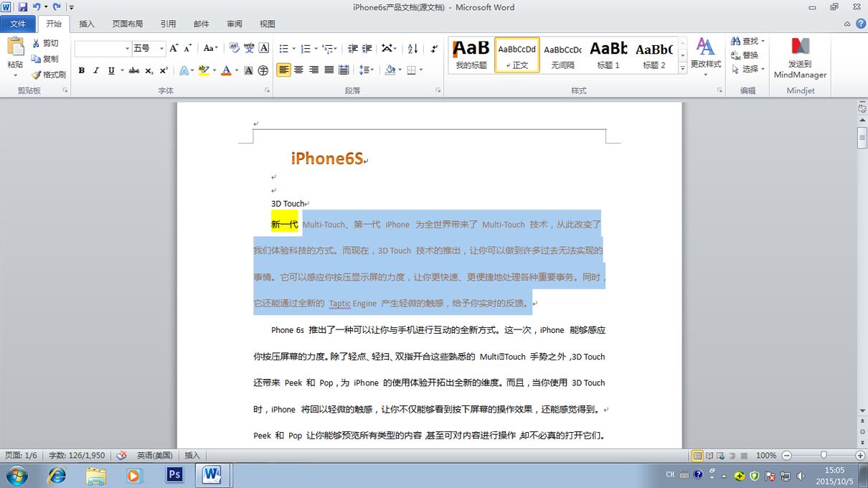Toggle bold formatting

[x=82, y=70]
